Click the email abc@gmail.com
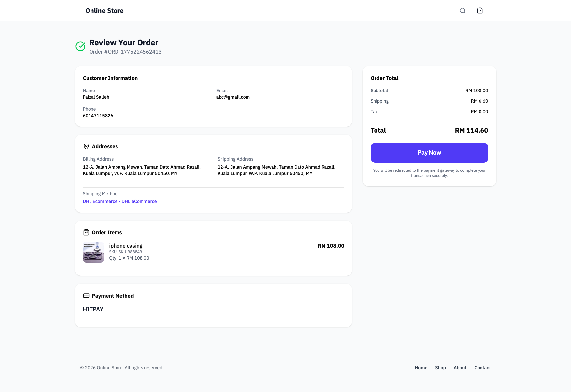 (233, 97)
